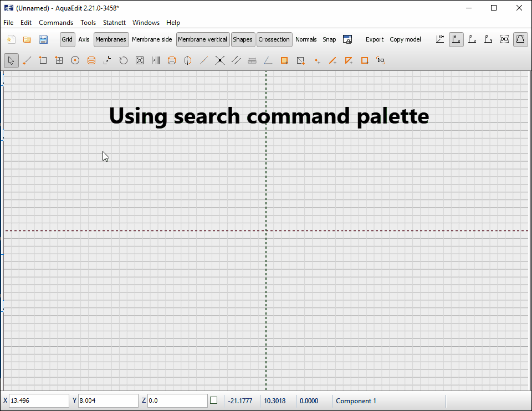
Task: Save the model with the floppy disk icon
Action: coord(43,39)
